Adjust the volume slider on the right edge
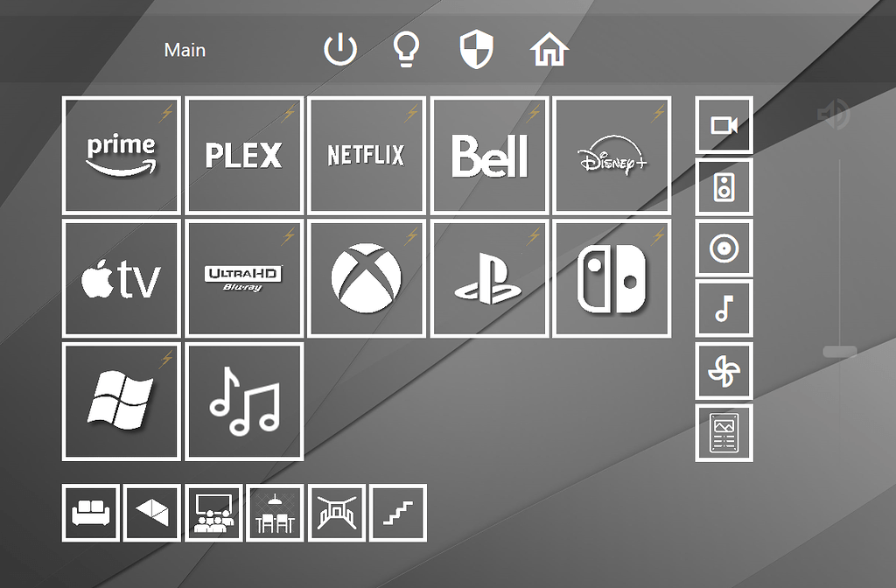Screen dimensions: 896x588 [837, 350]
